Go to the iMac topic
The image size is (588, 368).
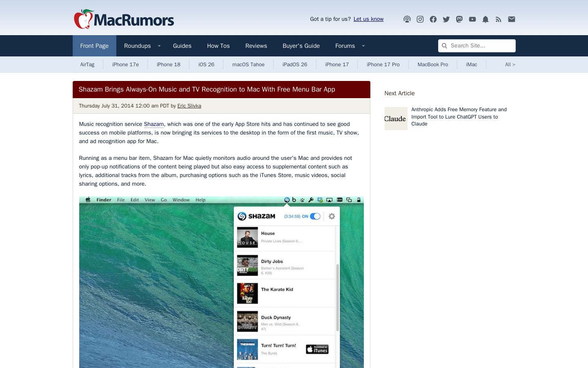472,65
